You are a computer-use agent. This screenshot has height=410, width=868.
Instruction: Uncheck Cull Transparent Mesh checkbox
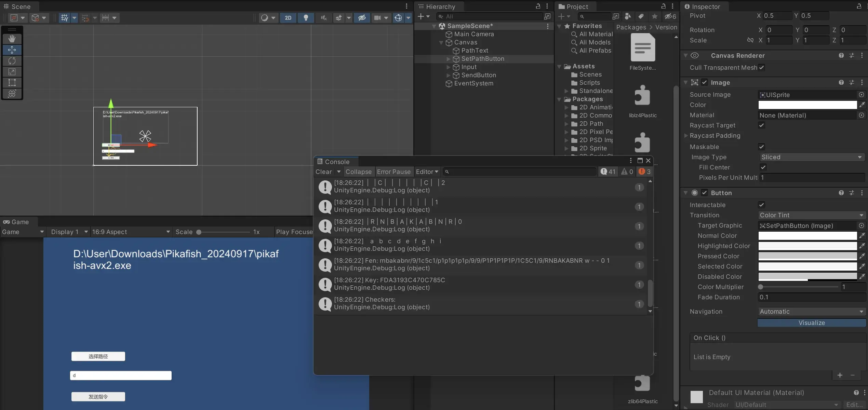click(x=761, y=68)
